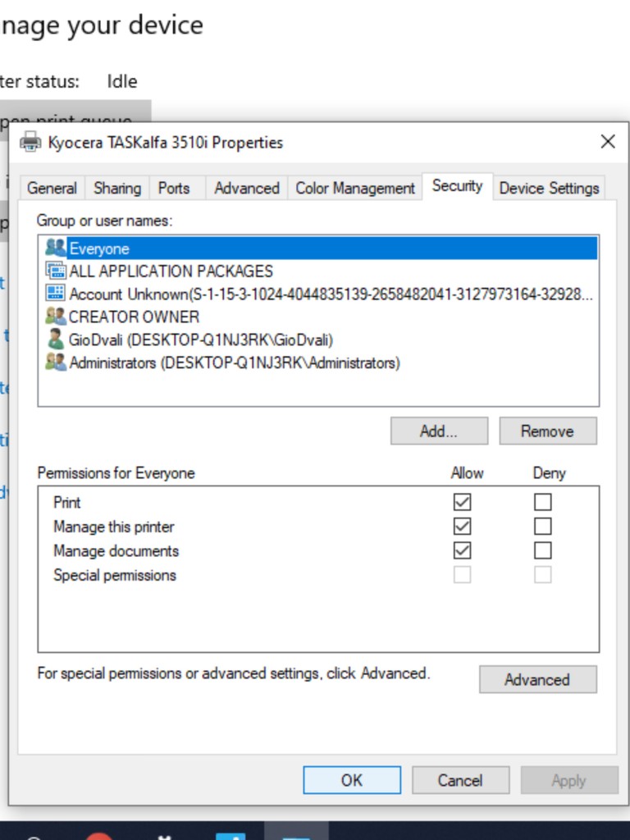Confirm with the OK button
Screen dimensions: 630x840
(x=352, y=780)
